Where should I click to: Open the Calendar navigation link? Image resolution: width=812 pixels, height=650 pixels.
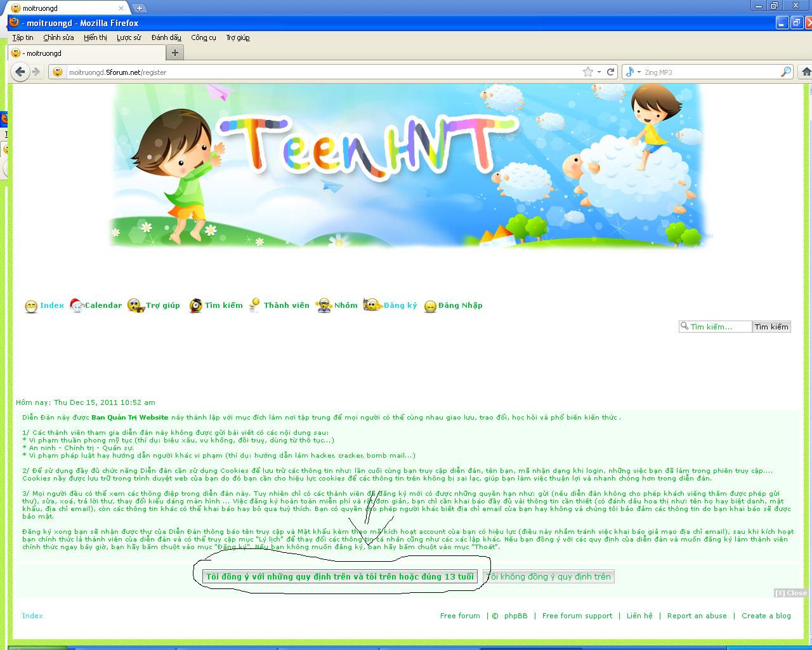tap(103, 305)
